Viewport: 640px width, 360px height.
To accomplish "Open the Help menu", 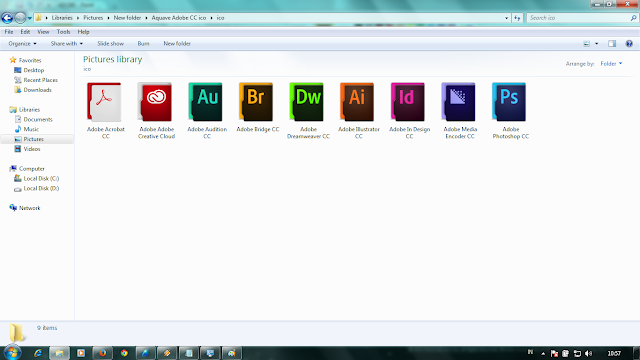I will (83, 32).
